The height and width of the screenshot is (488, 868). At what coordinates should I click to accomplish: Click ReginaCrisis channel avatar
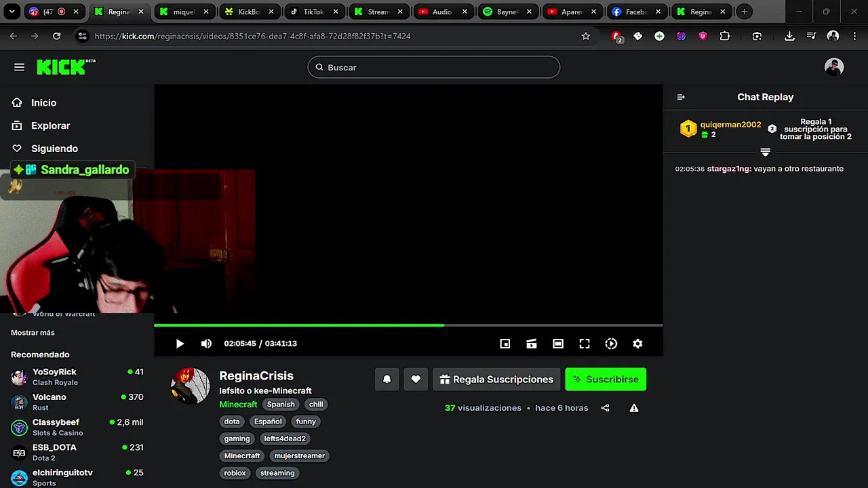(x=191, y=386)
